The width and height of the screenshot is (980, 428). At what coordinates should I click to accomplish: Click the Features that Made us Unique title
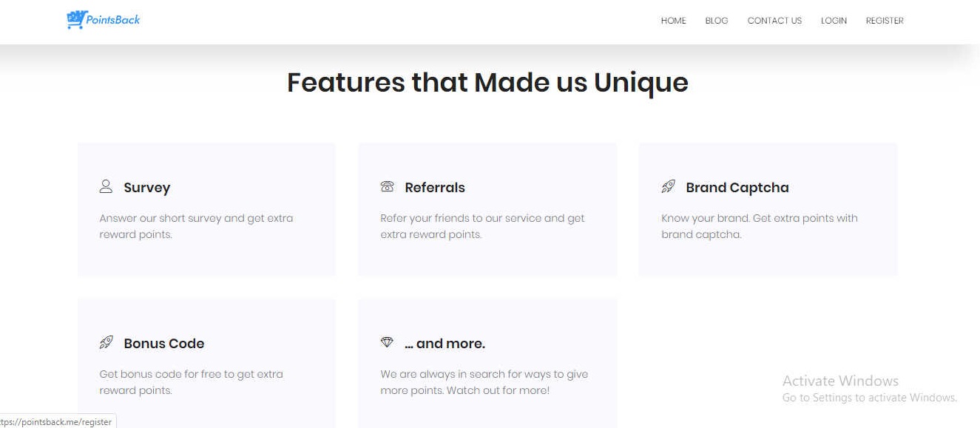click(487, 82)
